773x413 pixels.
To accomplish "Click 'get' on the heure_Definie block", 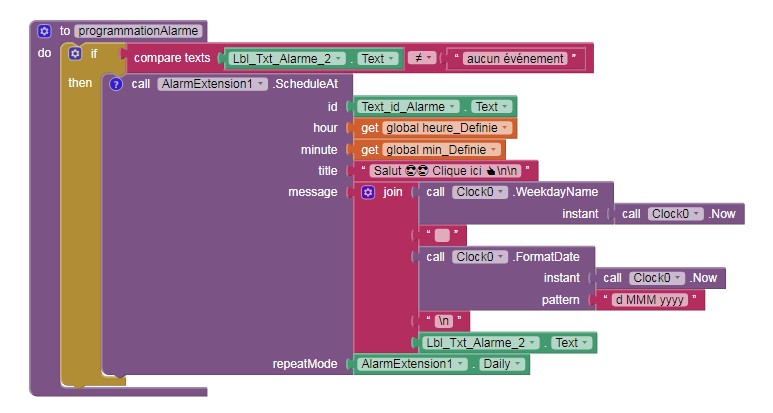I will pos(370,128).
